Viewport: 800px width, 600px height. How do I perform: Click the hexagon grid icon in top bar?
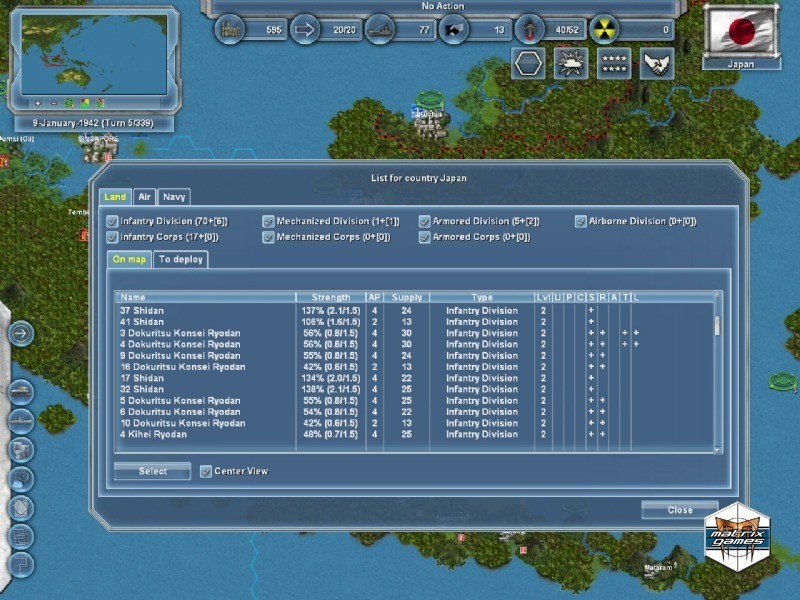tap(528, 63)
